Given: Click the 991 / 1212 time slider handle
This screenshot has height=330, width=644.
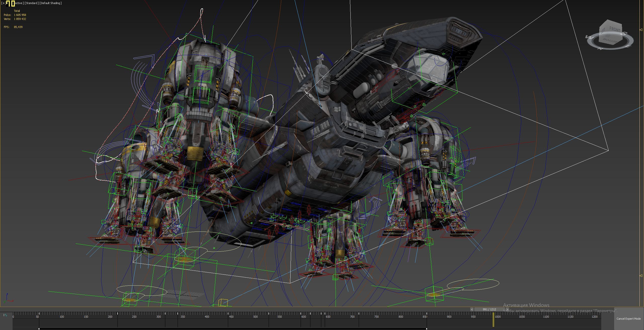Looking at the screenshot, I should (489, 309).
